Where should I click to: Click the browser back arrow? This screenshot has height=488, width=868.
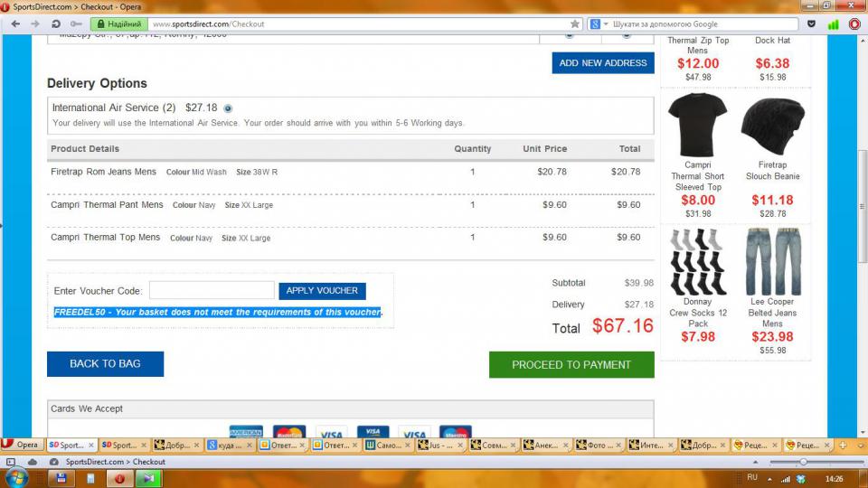coord(14,23)
